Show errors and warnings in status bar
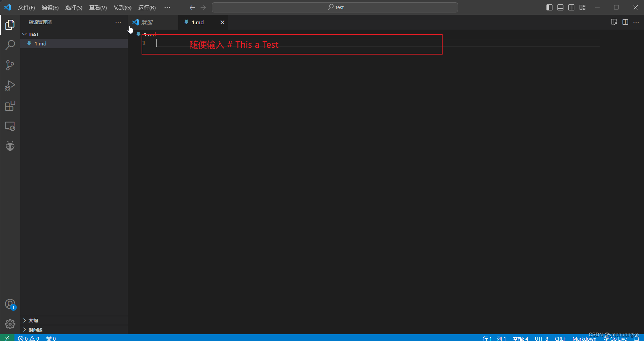 click(x=29, y=338)
